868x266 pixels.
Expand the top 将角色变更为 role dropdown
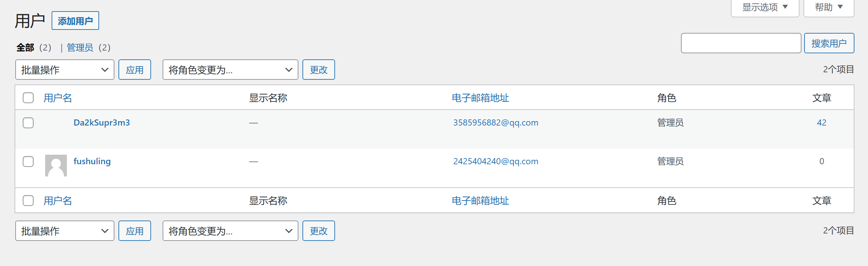230,70
